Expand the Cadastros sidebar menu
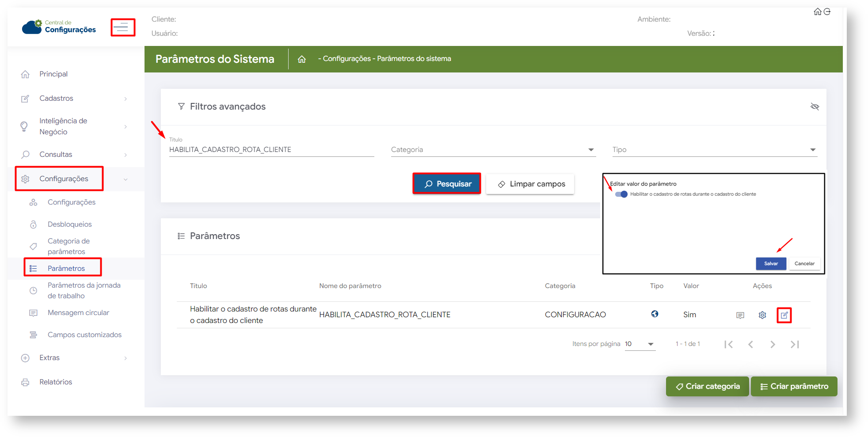This screenshot has width=868, height=437. 75,99
